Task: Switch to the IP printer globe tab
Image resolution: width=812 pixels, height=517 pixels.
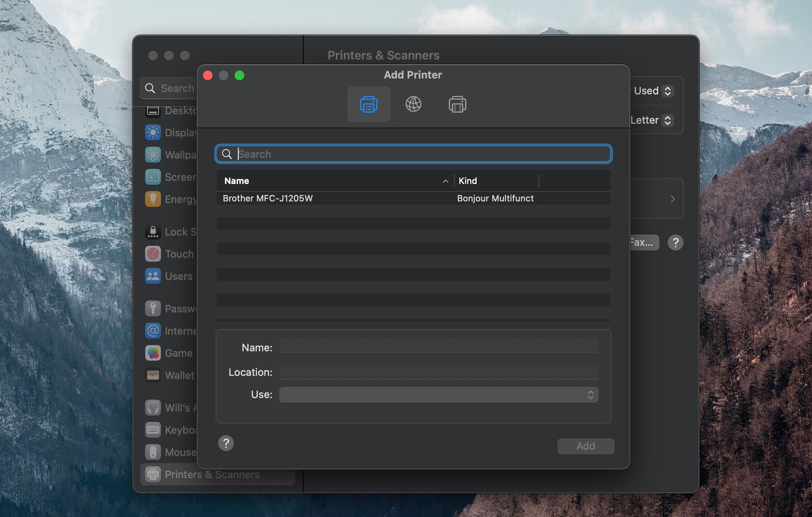Action: (x=413, y=104)
